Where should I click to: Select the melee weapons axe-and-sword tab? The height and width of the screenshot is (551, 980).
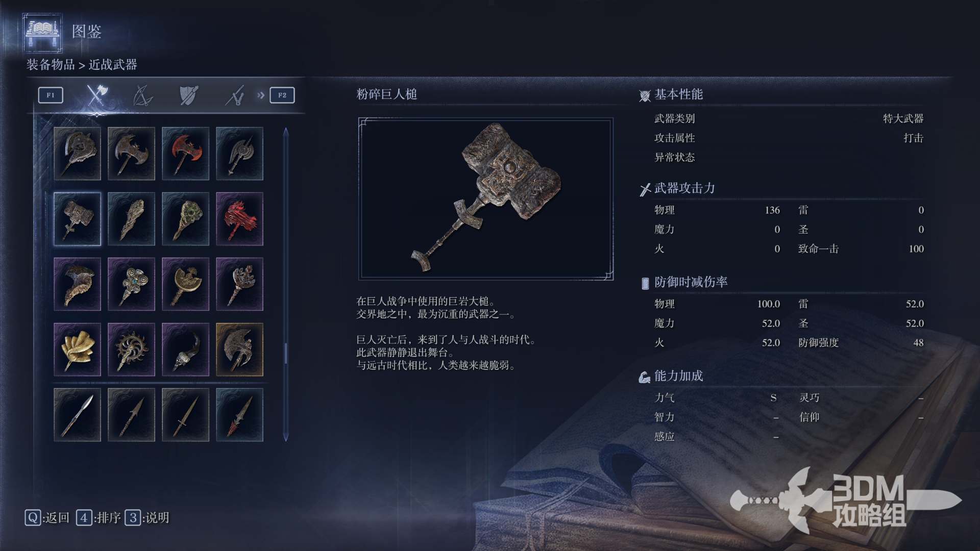(x=97, y=95)
